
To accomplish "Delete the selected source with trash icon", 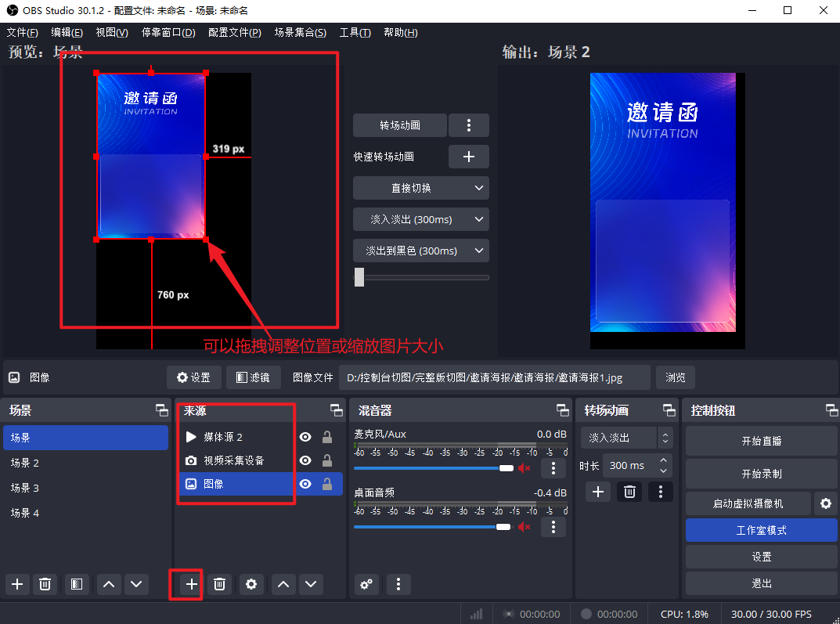I will pyautogui.click(x=221, y=584).
